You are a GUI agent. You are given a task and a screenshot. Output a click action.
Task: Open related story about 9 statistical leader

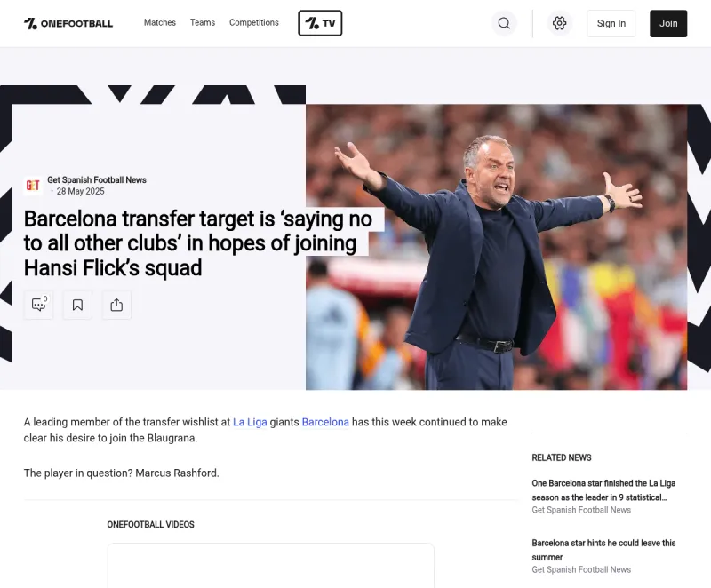[603, 490]
